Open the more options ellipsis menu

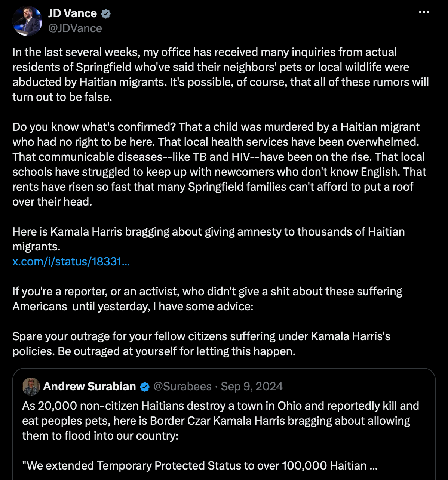pos(424,12)
